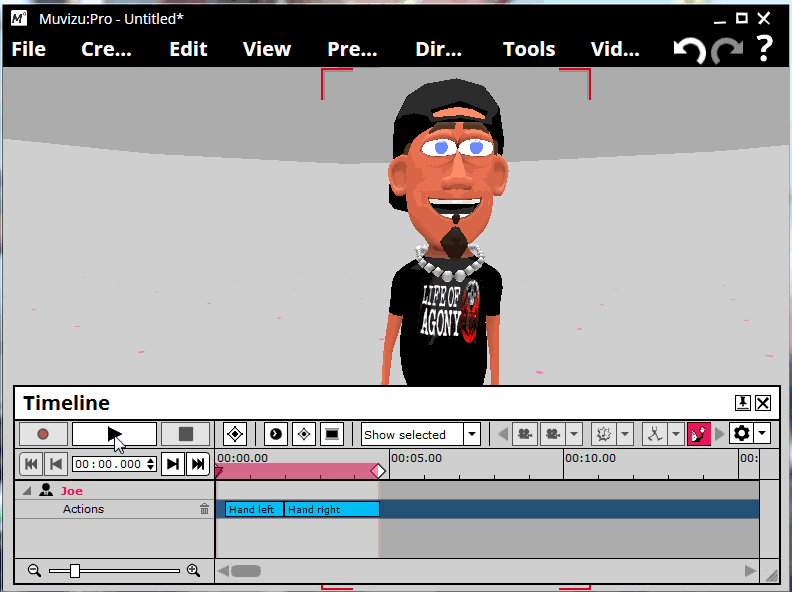Click the circular arrow icon in timeline toolbar

pos(276,434)
